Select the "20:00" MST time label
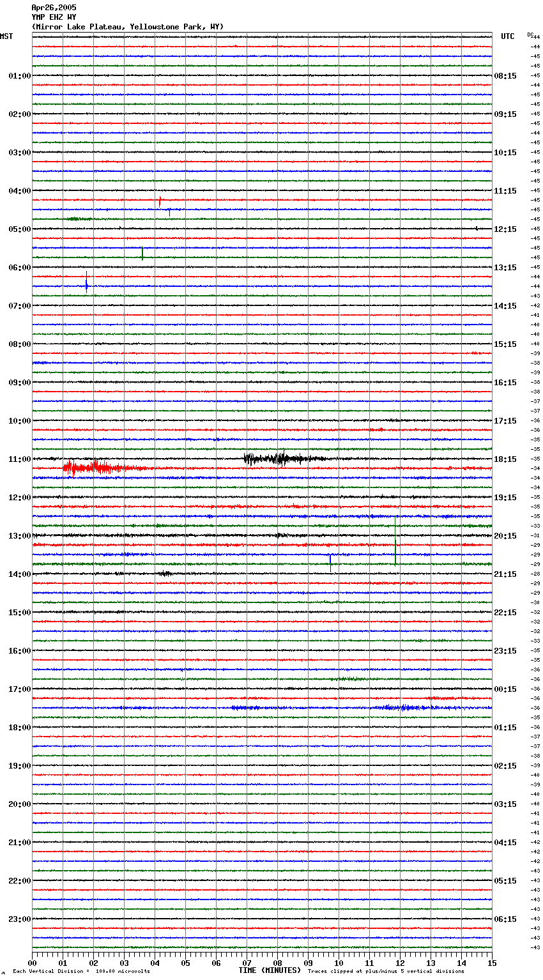The width and height of the screenshot is (543, 980). pyautogui.click(x=20, y=804)
